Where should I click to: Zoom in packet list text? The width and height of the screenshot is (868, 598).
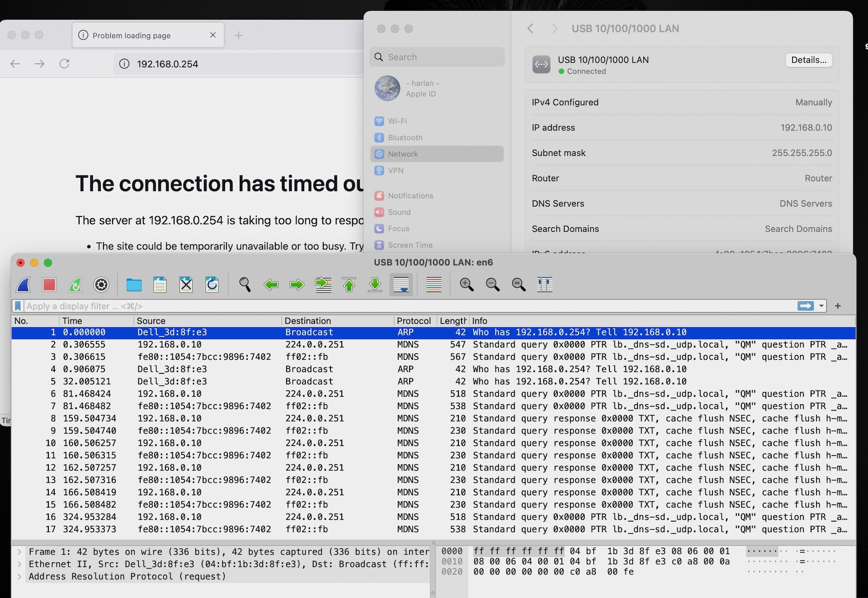coord(467,285)
